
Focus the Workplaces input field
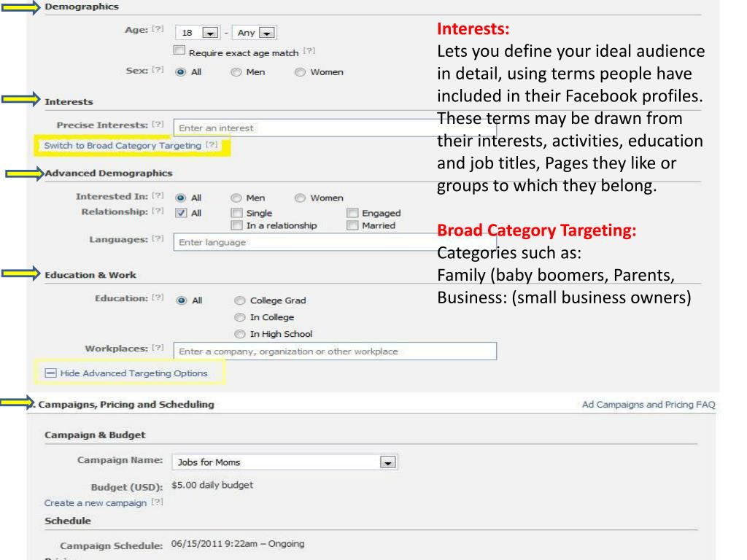click(x=335, y=351)
